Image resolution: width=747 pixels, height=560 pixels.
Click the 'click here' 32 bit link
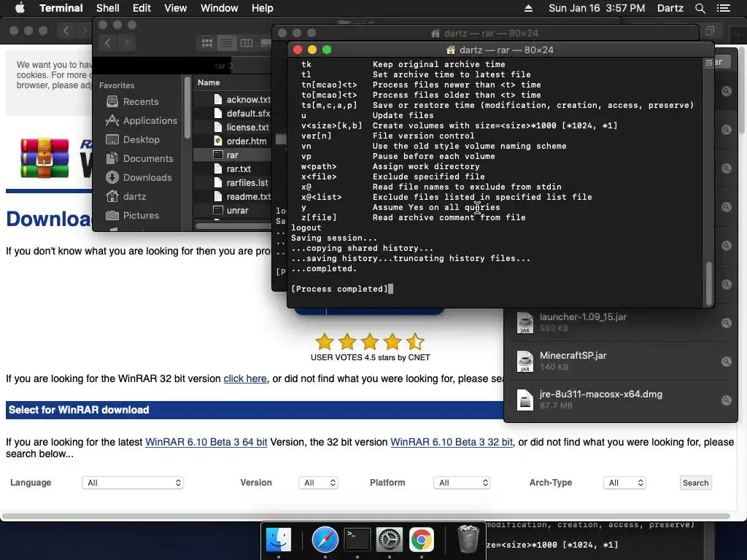(x=245, y=378)
